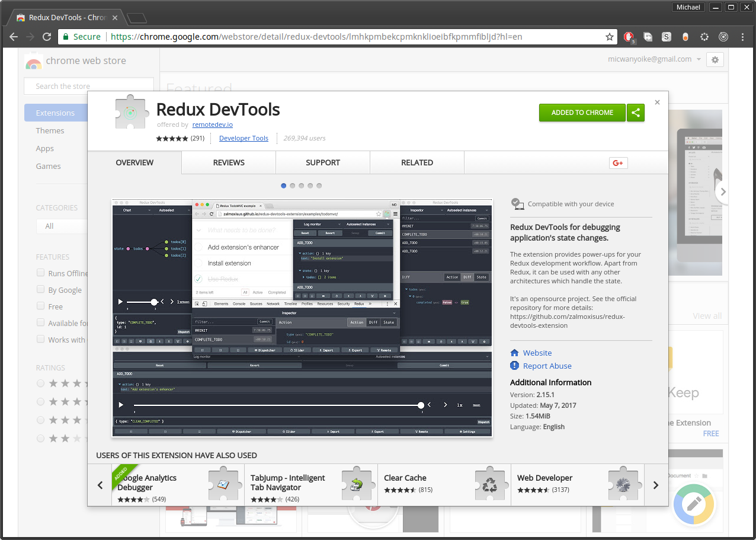Image resolution: width=756 pixels, height=540 pixels.
Task: Select Games in the sidebar
Action: coord(48,166)
